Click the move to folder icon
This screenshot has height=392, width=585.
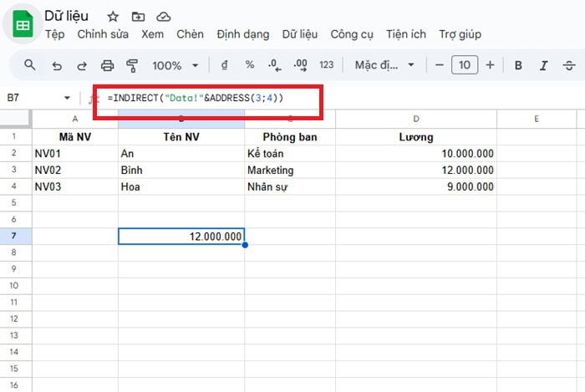(x=138, y=17)
